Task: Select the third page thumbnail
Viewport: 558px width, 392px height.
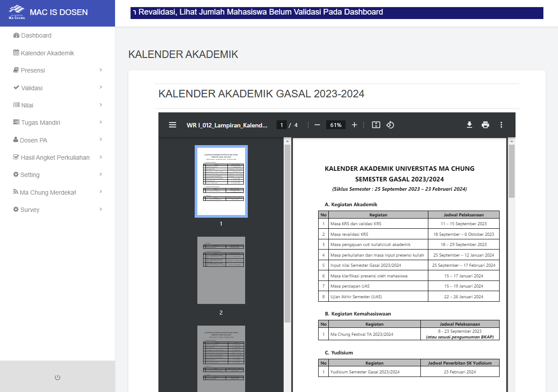Action: click(221, 359)
